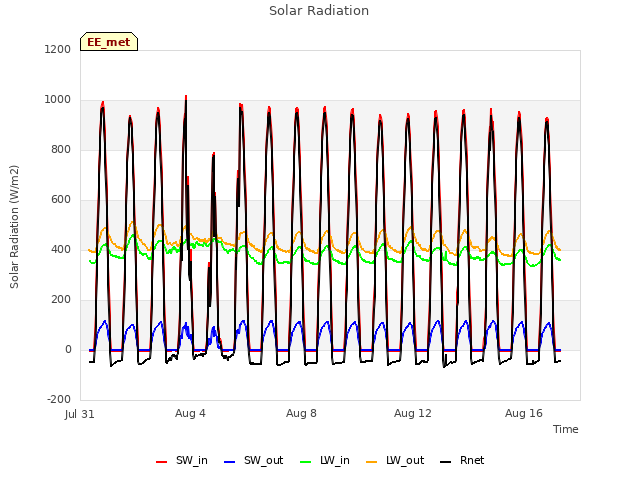The image size is (640, 480).
Task: Click the Solar Radiation chart title
Action: [319, 11]
